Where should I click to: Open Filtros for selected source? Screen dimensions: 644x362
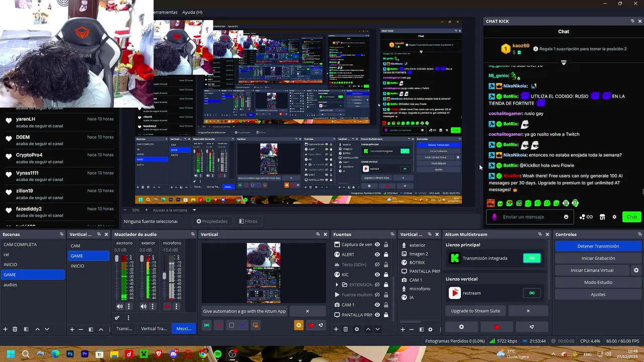tap(248, 221)
